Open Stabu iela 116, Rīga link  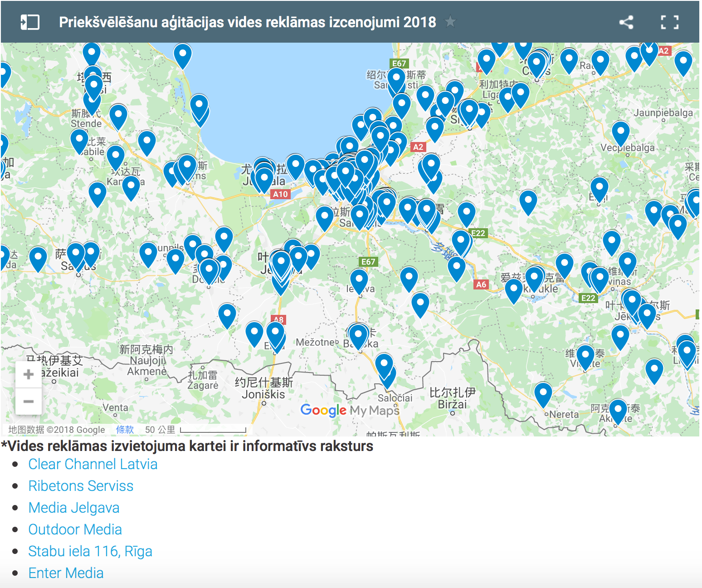(x=90, y=551)
